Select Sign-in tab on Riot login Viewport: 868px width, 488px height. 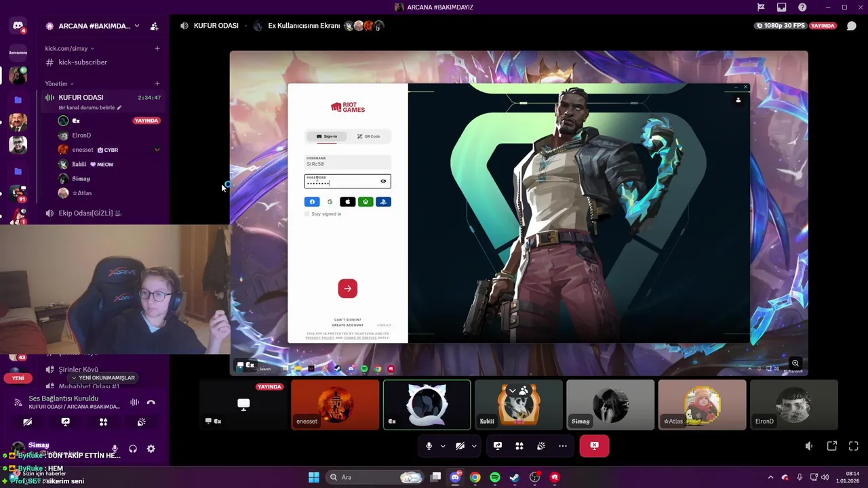click(x=326, y=136)
